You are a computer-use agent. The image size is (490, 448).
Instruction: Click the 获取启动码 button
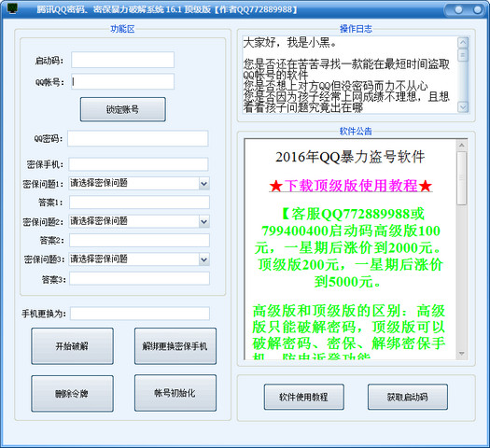408,397
